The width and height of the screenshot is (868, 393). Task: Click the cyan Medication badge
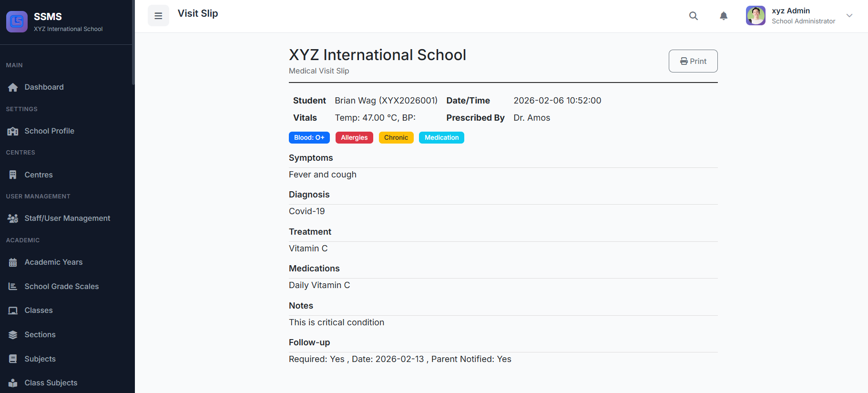[x=441, y=138]
